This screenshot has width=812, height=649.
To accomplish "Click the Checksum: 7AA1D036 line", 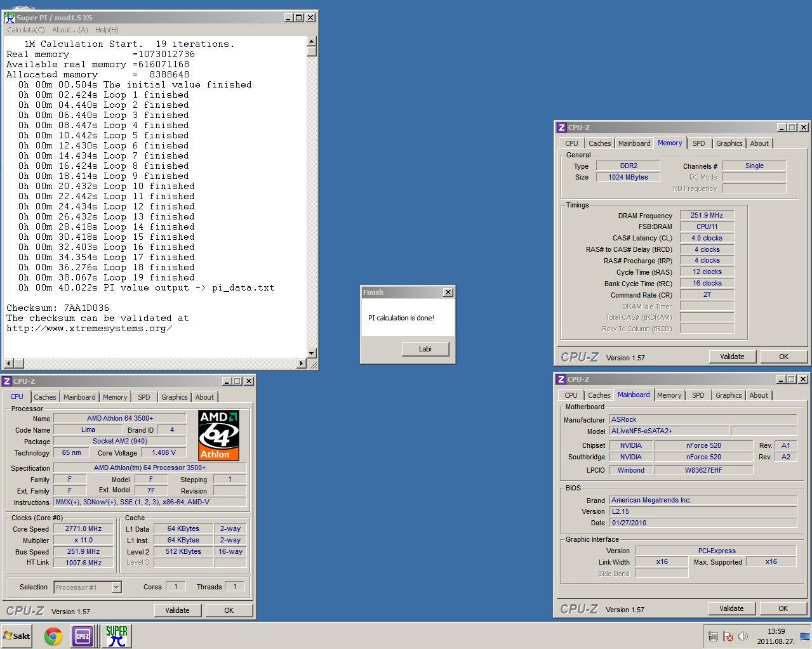I will [58, 308].
